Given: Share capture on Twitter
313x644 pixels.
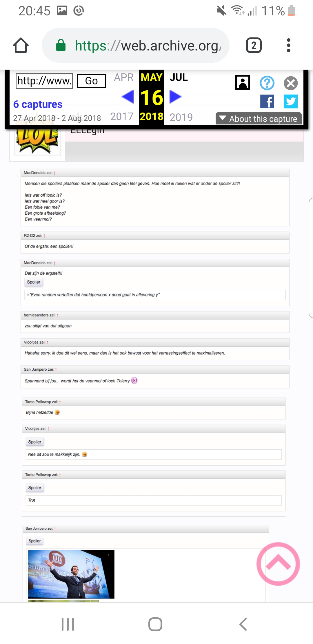Looking at the screenshot, I should pos(291,102).
